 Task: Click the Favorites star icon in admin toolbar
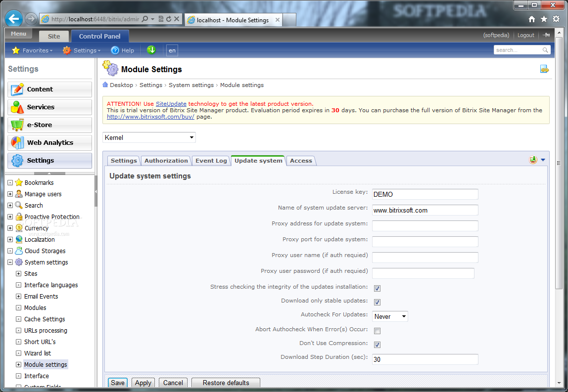pyautogui.click(x=15, y=50)
